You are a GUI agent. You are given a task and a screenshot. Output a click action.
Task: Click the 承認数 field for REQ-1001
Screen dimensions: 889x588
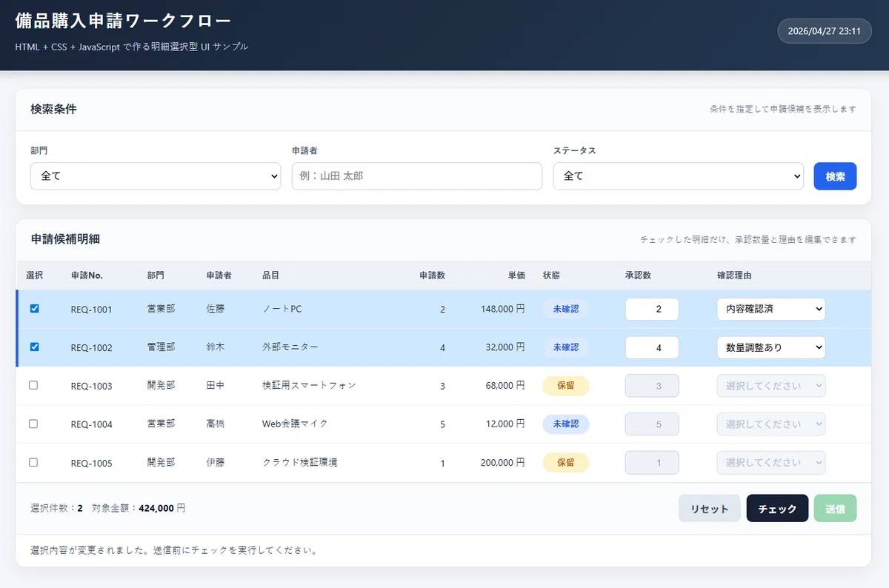(652, 309)
